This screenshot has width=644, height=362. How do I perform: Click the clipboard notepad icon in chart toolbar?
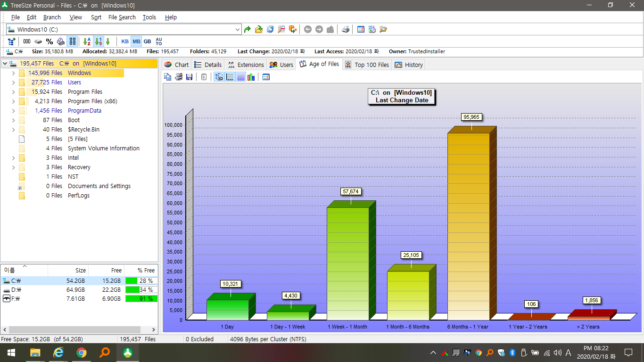coord(204,77)
